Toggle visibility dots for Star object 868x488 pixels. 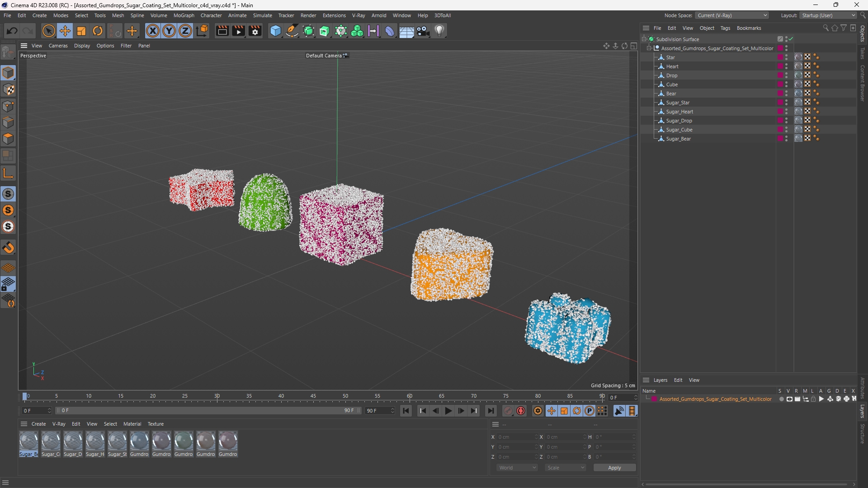point(787,57)
